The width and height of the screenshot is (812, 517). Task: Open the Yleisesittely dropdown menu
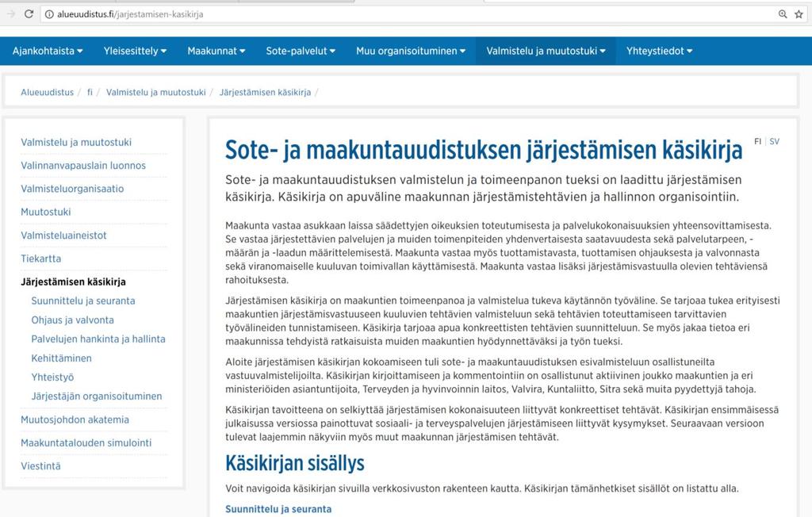point(135,51)
